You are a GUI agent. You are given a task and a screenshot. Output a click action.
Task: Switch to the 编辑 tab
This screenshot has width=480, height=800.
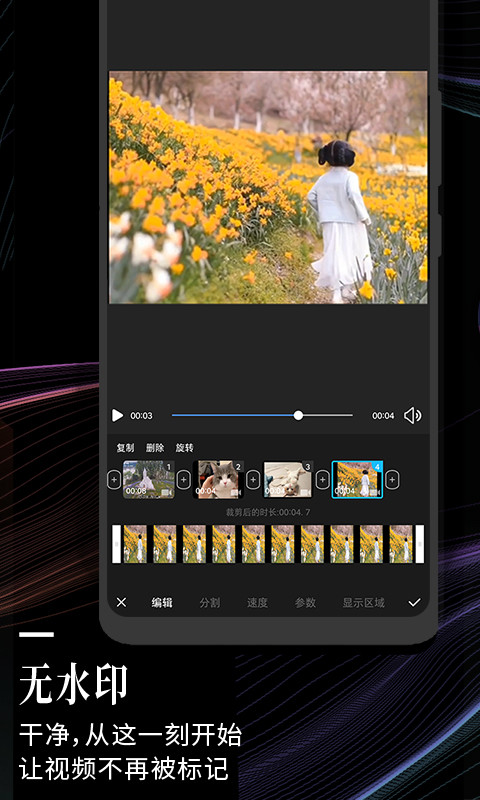pos(162,603)
